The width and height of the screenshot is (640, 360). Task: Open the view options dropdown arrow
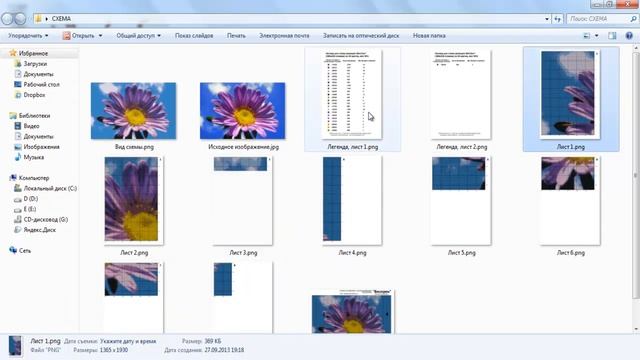[596, 36]
